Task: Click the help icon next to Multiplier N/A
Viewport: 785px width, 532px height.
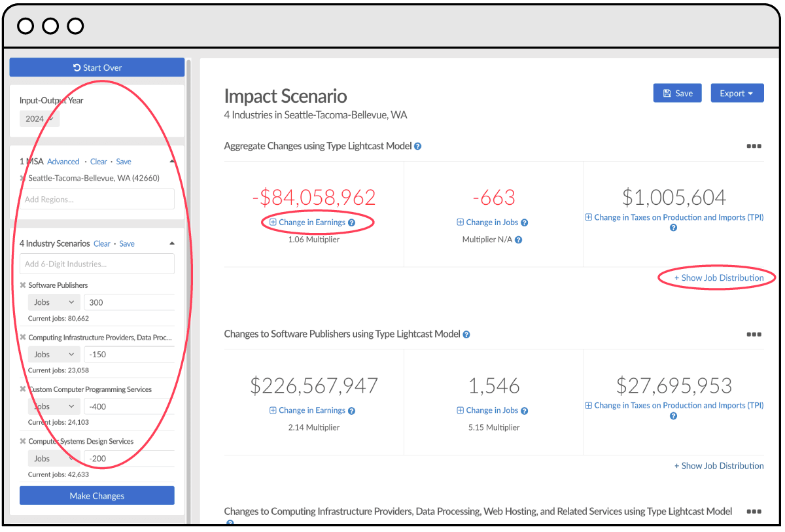Action: tap(518, 240)
